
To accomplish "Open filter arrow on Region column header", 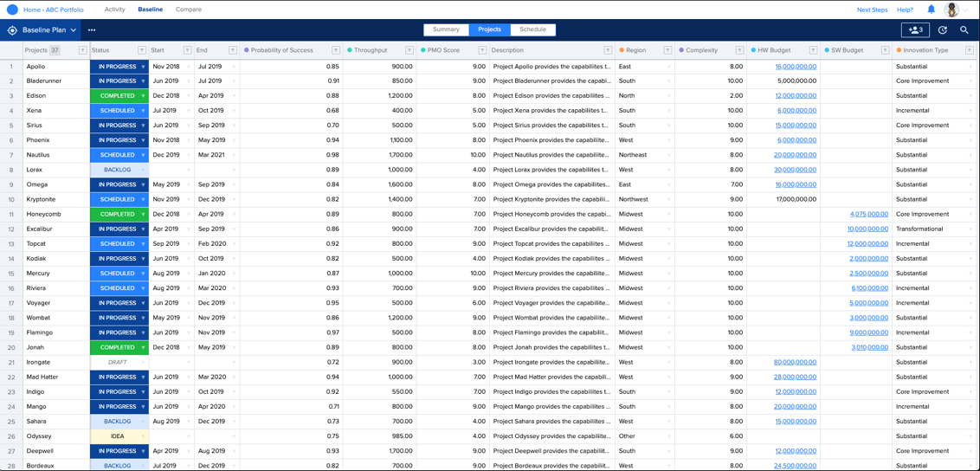I will (x=668, y=50).
